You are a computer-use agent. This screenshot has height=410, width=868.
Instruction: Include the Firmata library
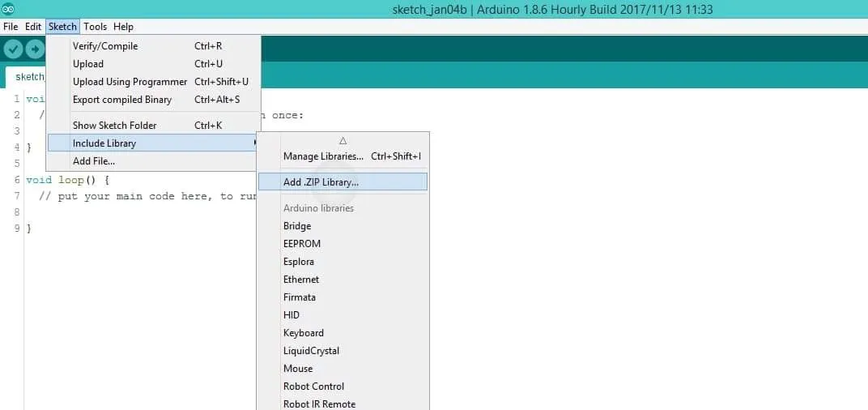[x=343, y=297]
